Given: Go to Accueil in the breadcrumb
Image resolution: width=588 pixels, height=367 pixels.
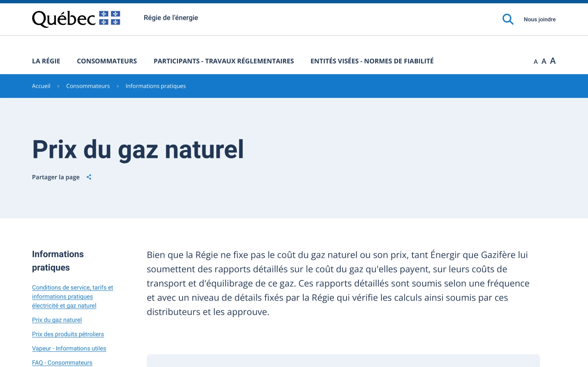Looking at the screenshot, I should pos(41,86).
